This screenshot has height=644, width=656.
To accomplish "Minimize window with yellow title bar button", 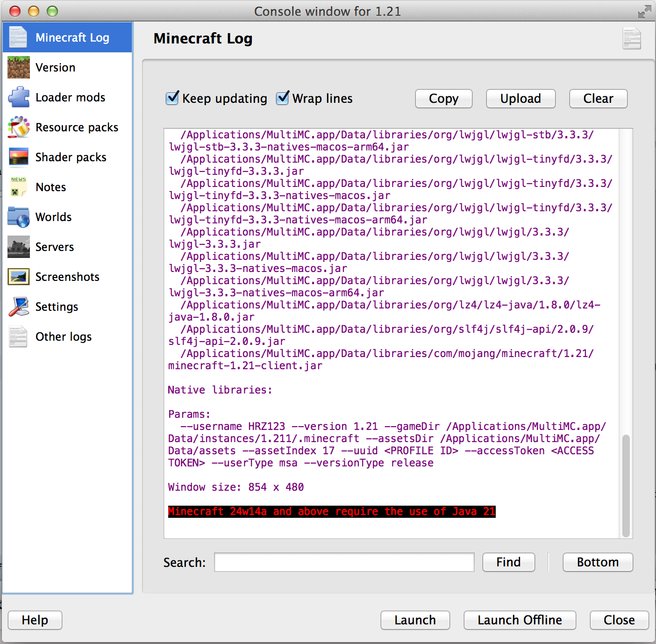I will (34, 11).
